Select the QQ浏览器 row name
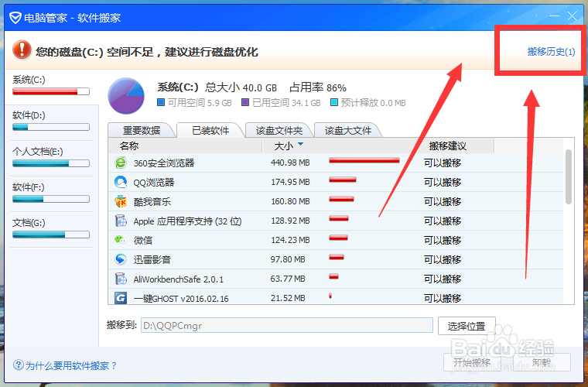Image resolution: width=588 pixels, height=387 pixels. pos(154,183)
